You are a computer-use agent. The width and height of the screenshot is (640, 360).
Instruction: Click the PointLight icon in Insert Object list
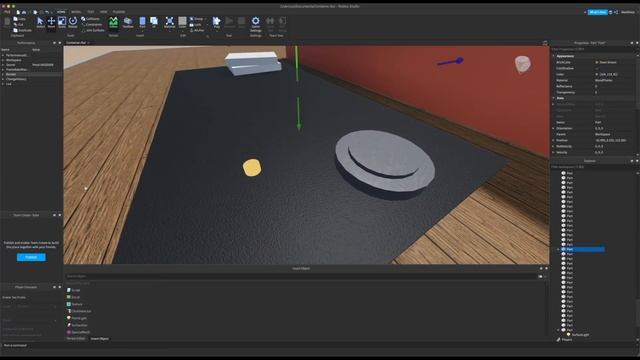point(69,318)
